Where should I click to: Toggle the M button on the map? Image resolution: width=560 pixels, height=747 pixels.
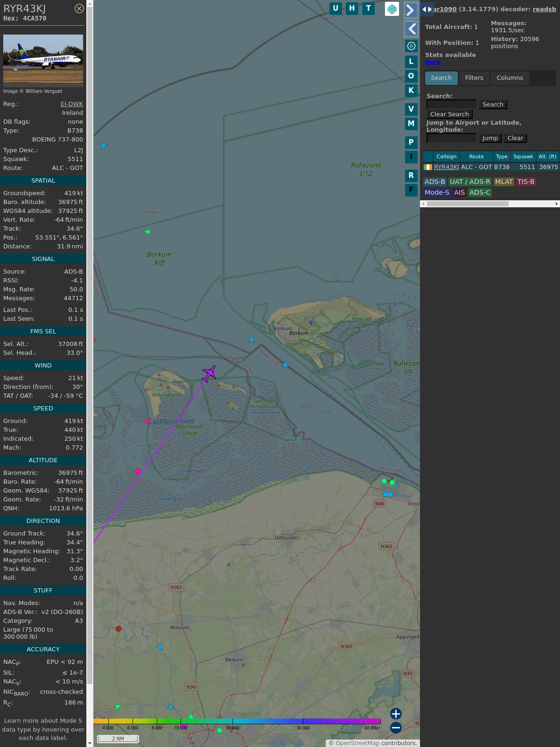click(411, 124)
